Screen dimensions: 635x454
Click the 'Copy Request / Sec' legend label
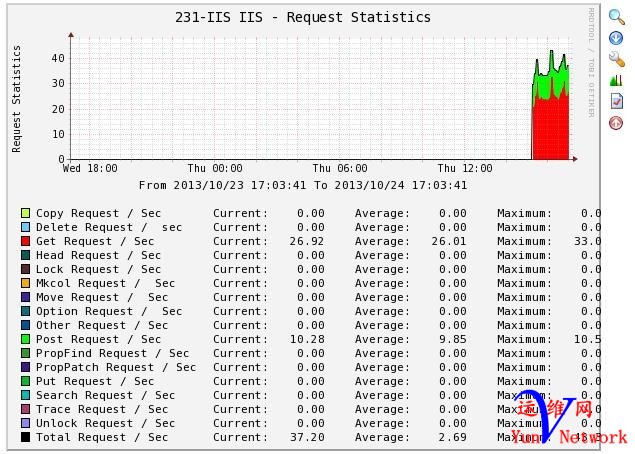click(98, 213)
